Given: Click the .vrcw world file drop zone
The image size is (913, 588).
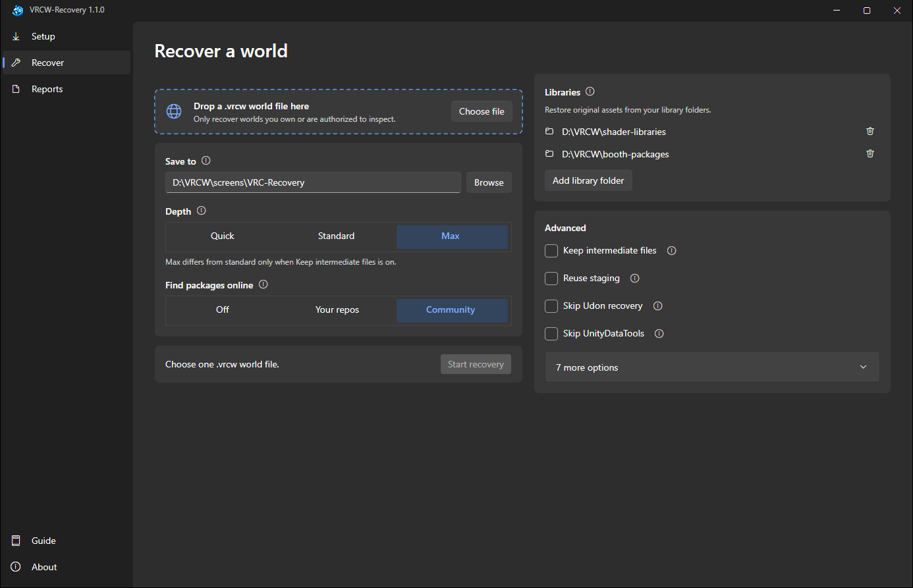Looking at the screenshot, I should (339, 112).
